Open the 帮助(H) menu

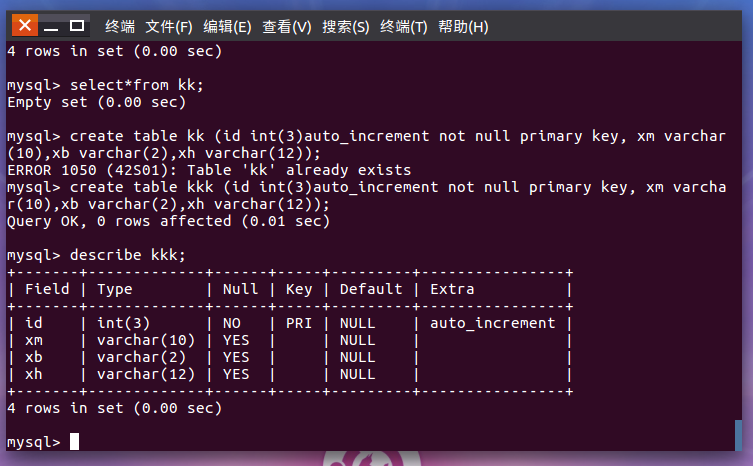pyautogui.click(x=463, y=26)
